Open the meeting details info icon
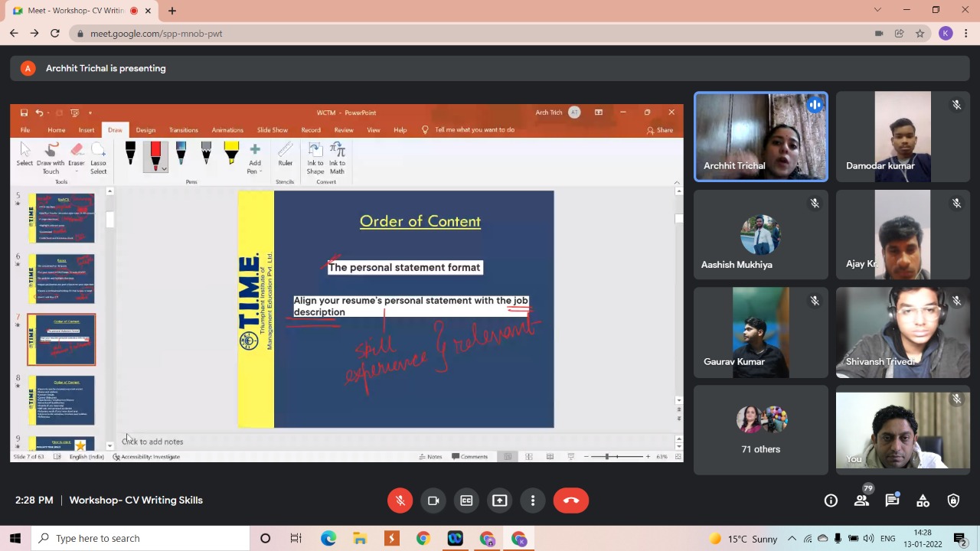The image size is (980, 551). click(x=831, y=500)
